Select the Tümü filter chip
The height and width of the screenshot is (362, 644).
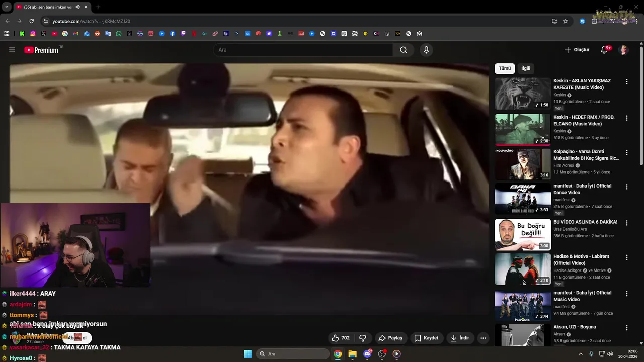click(505, 68)
